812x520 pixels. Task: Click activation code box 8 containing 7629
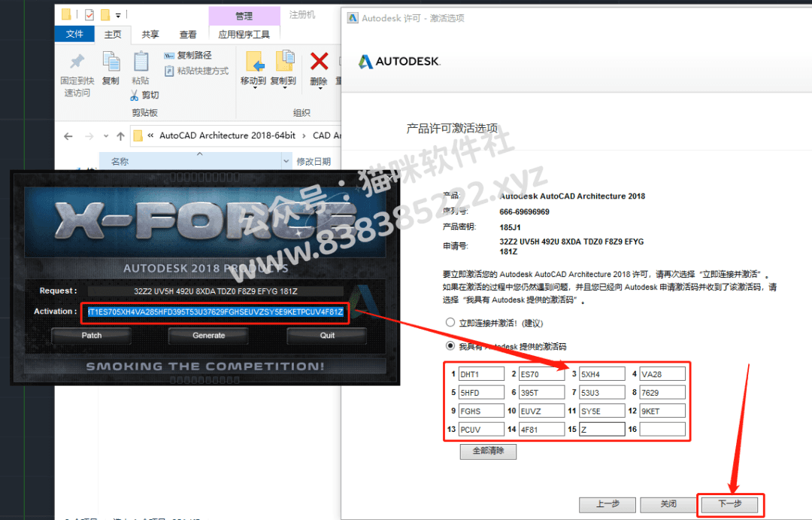pos(662,393)
